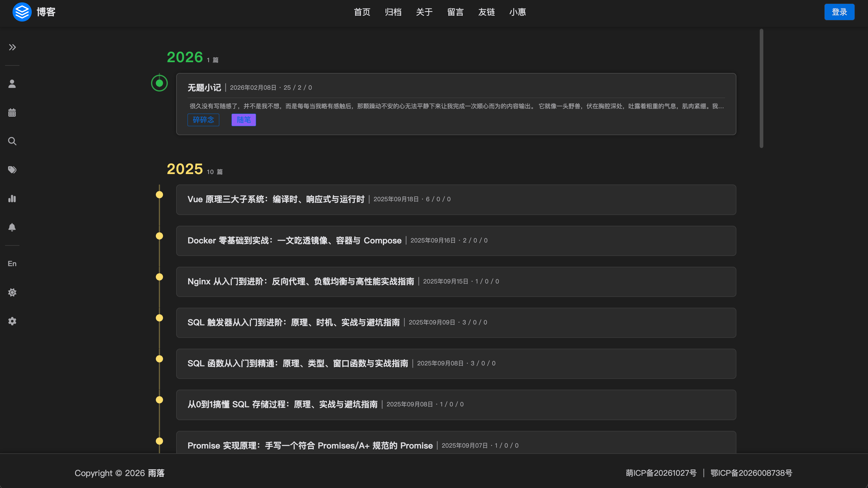Open the 留言 menu item
The height and width of the screenshot is (488, 868).
pos(456,12)
